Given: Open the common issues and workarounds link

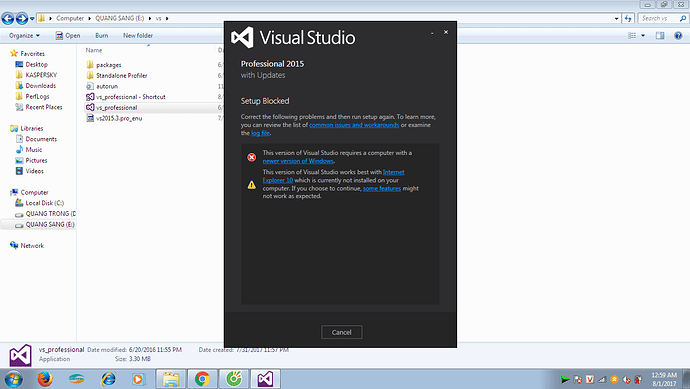Looking at the screenshot, I should tap(354, 125).
